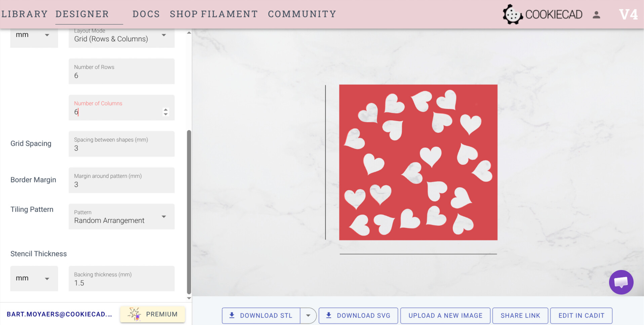Click Edit in CADit button
This screenshot has height=325, width=644.
point(581,316)
